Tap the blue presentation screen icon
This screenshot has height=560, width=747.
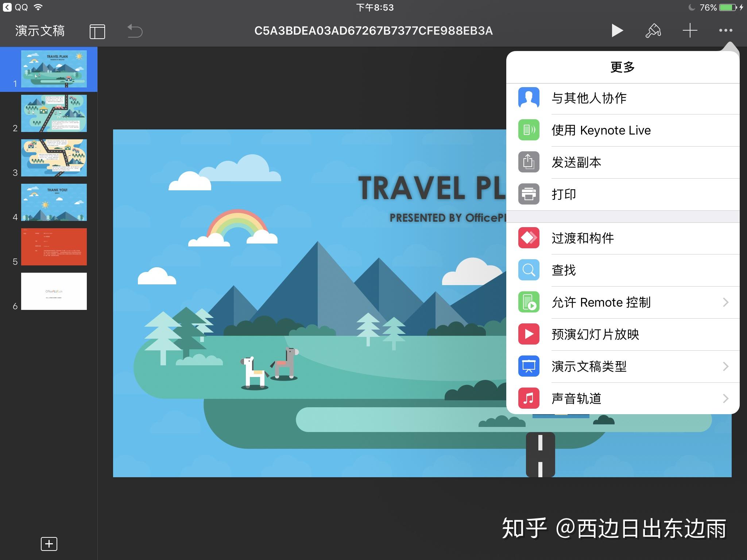[x=529, y=366]
